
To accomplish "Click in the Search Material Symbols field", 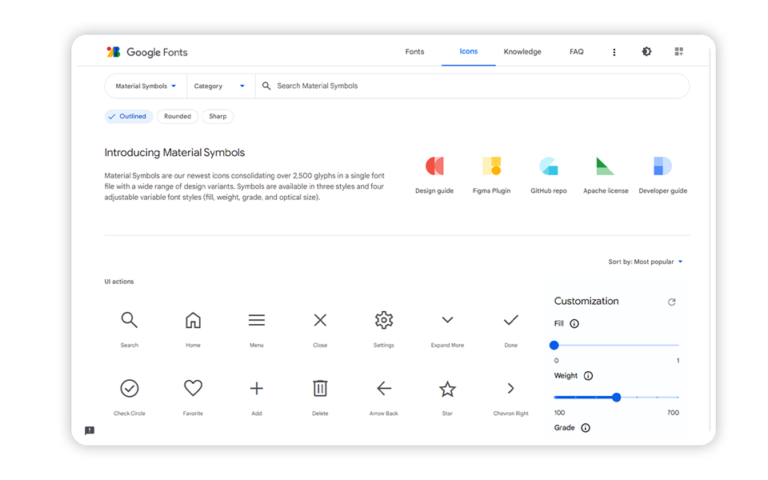I will [473, 86].
